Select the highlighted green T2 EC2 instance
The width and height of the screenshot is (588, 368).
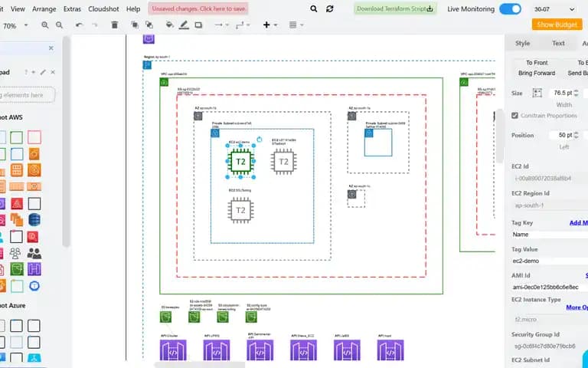[x=240, y=162]
